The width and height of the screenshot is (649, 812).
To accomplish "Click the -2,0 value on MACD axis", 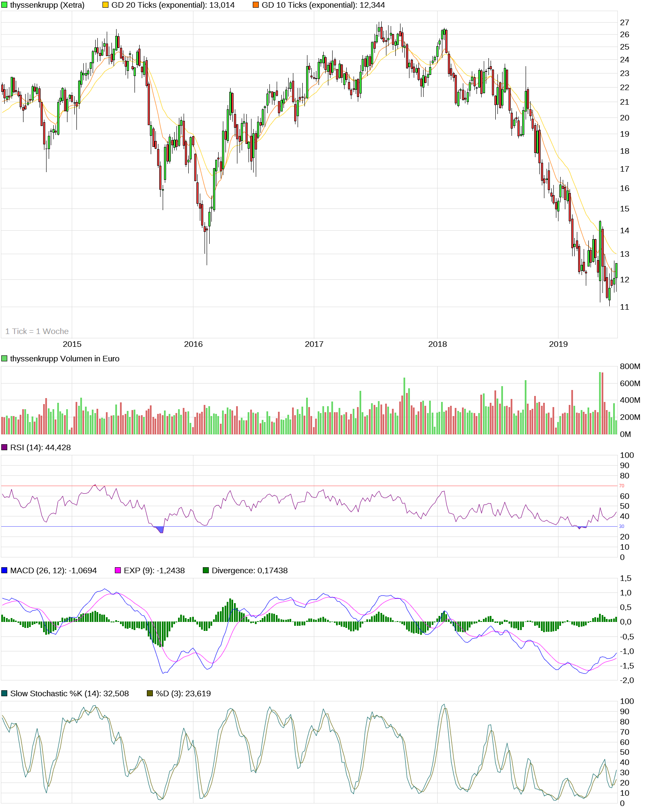I will [x=627, y=680].
